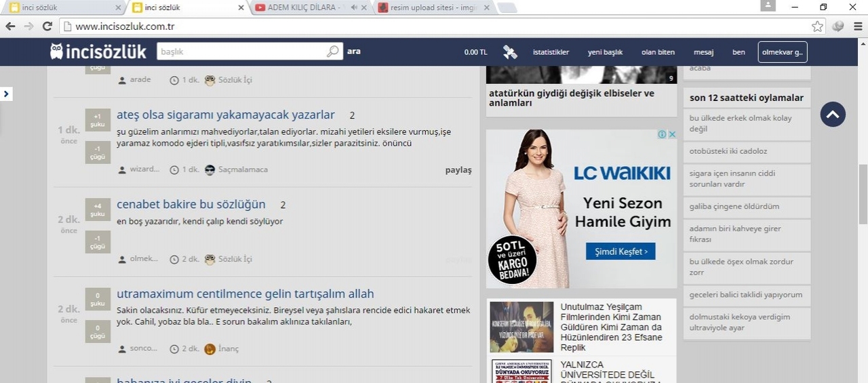
Task: Click the incisözlük owl logo
Action: pyautogui.click(x=98, y=52)
